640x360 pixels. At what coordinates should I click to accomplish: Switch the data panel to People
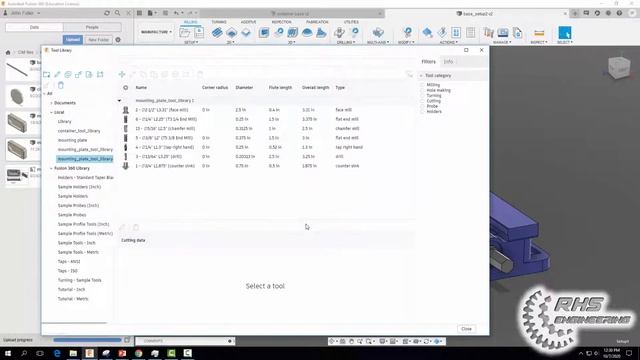92,27
